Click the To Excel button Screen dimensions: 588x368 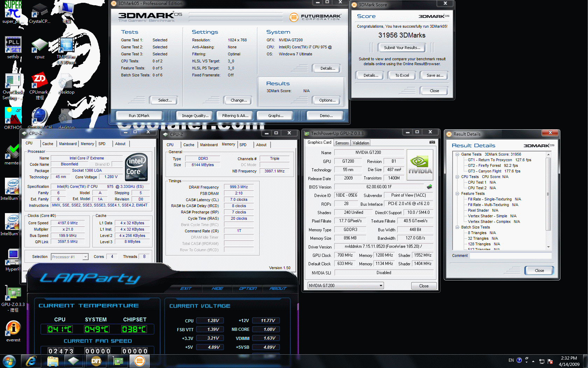point(402,75)
